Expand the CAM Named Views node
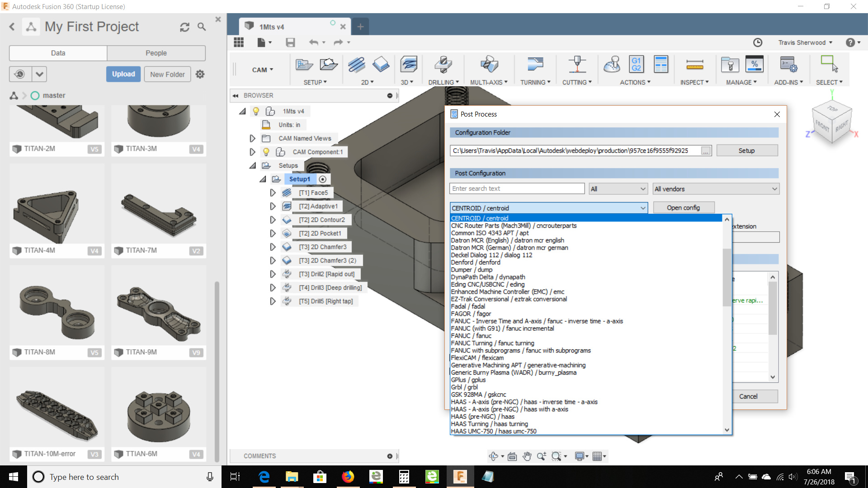Screen dimensions: 868x488 [x=252, y=138]
